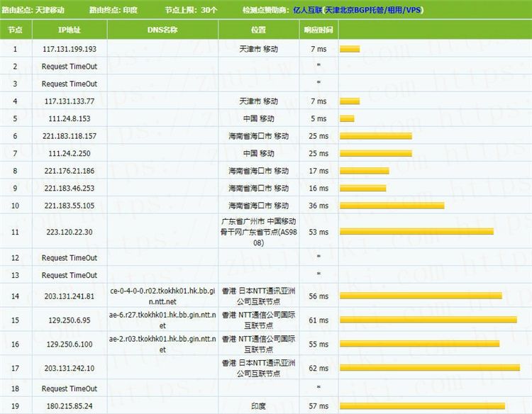Select IP address 203.131.241.81
The image size is (532, 414).
70,296
